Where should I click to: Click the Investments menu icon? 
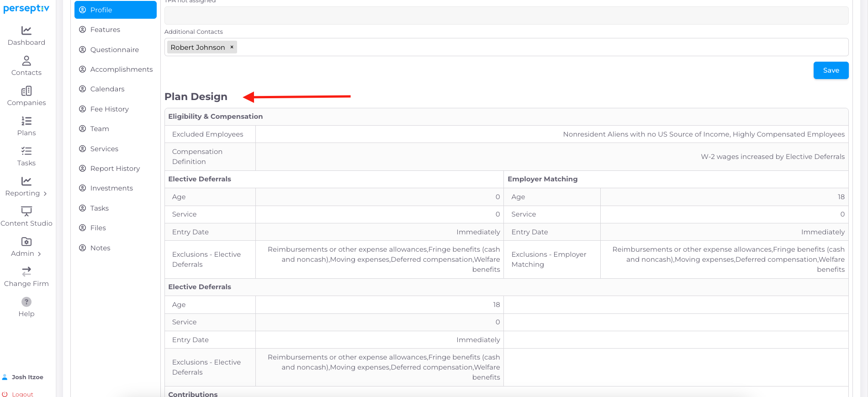pos(83,188)
